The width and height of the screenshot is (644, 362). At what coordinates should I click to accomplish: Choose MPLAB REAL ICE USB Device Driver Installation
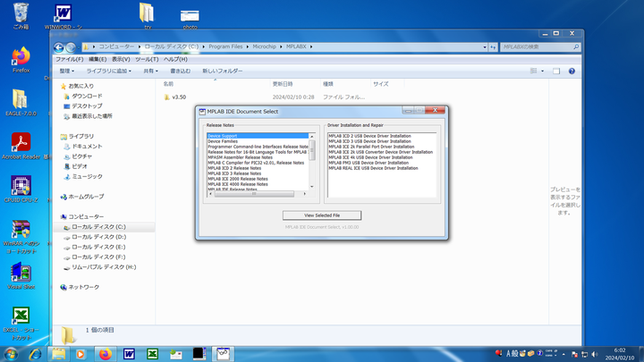click(x=373, y=168)
